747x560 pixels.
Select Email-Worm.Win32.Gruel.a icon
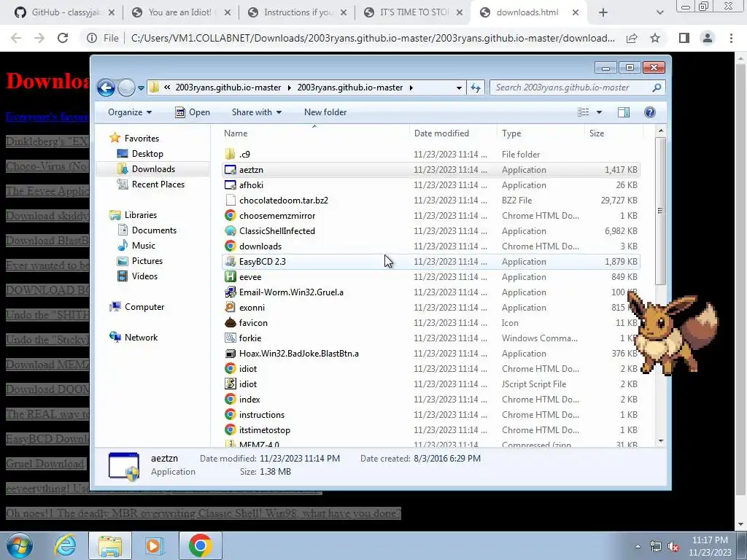pyautogui.click(x=230, y=292)
